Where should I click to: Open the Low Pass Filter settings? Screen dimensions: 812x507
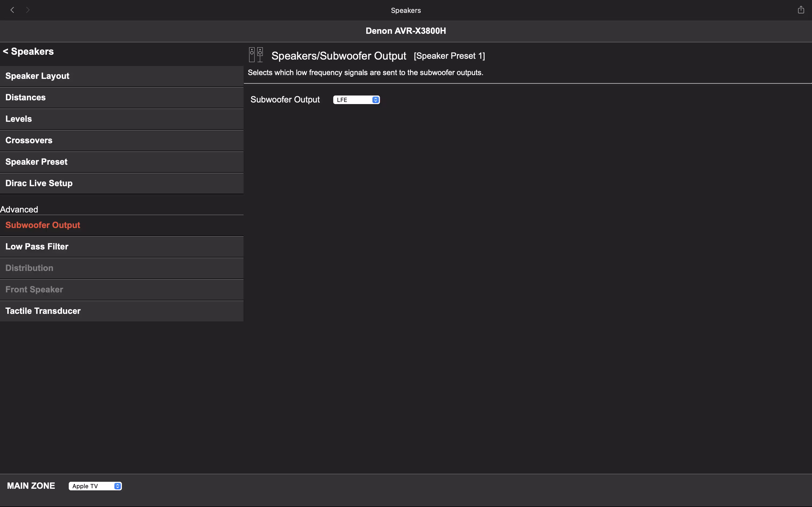[x=37, y=247]
